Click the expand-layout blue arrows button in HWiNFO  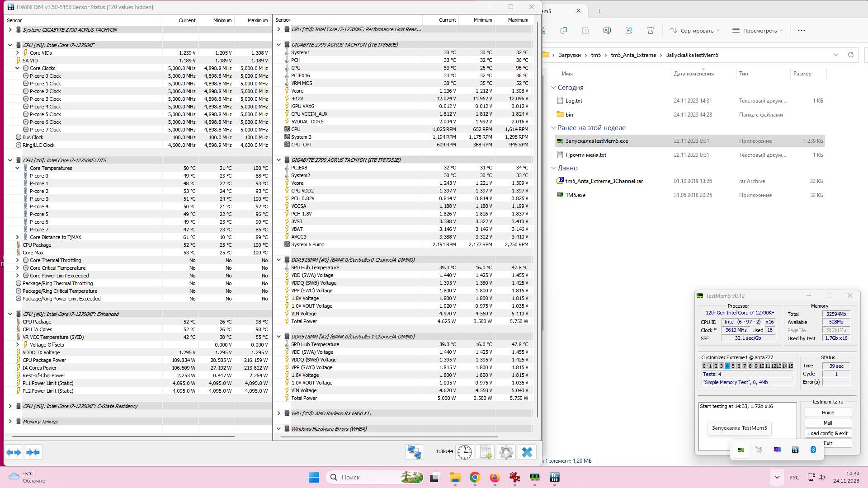(x=14, y=452)
